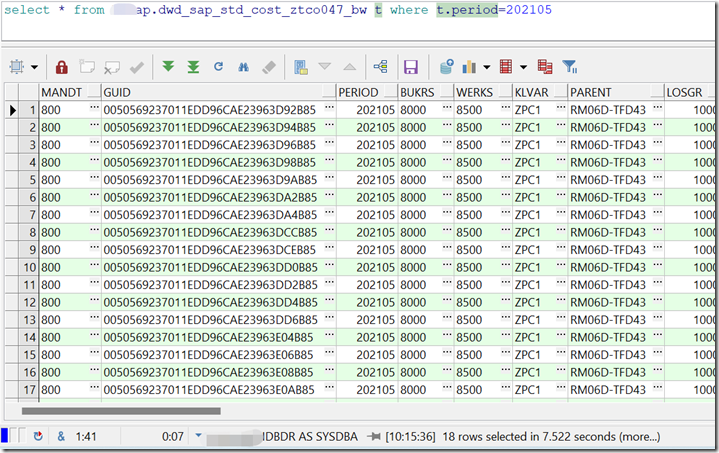Click the red lock edit data icon
719x453 pixels.
(x=61, y=67)
